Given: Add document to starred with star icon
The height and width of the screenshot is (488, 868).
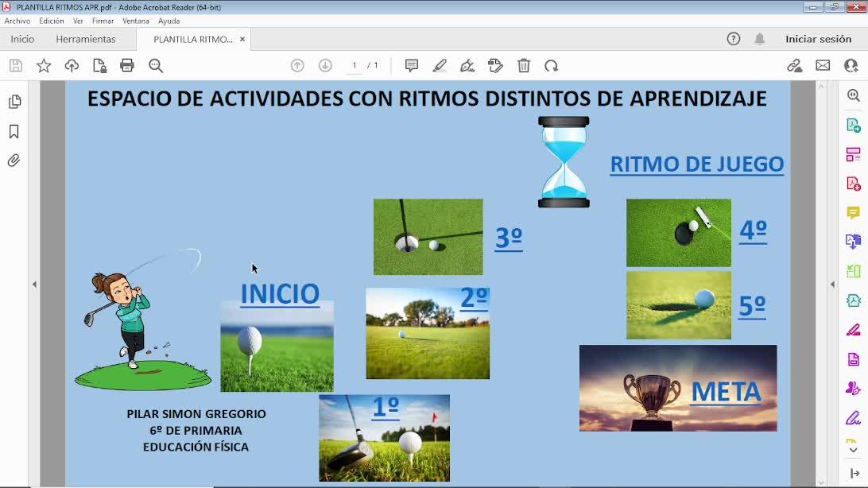Looking at the screenshot, I should click(44, 66).
